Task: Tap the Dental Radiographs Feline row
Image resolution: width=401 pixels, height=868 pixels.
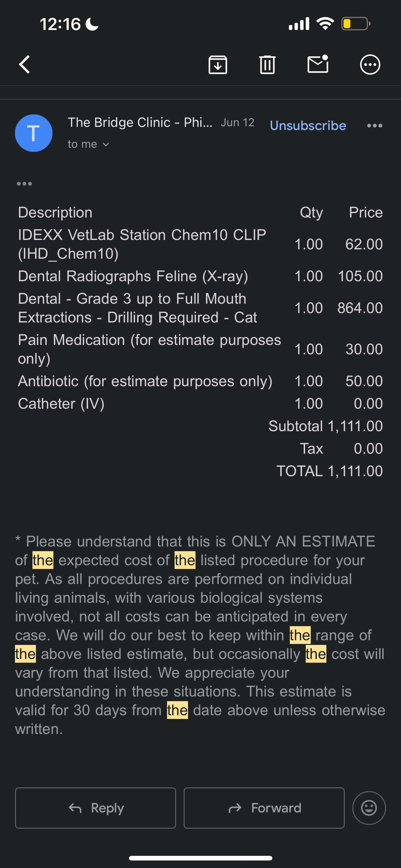Action: (133, 276)
